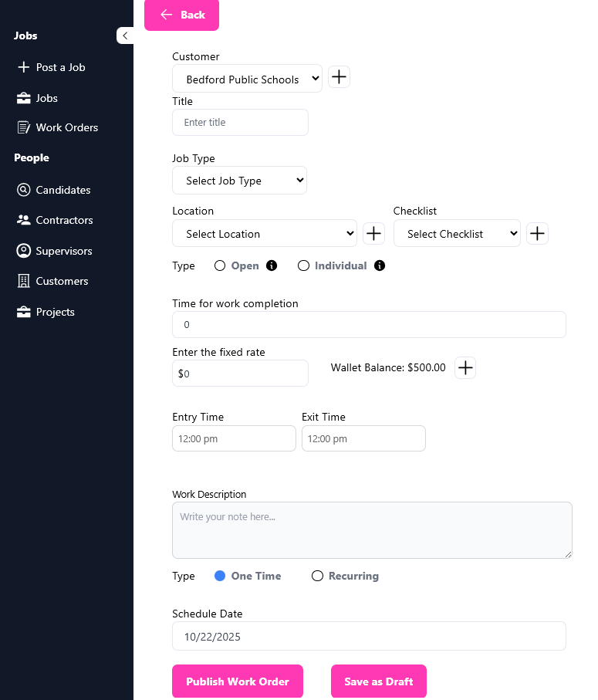Open the Select Job Type dropdown
This screenshot has width=598, height=700.
tap(240, 181)
